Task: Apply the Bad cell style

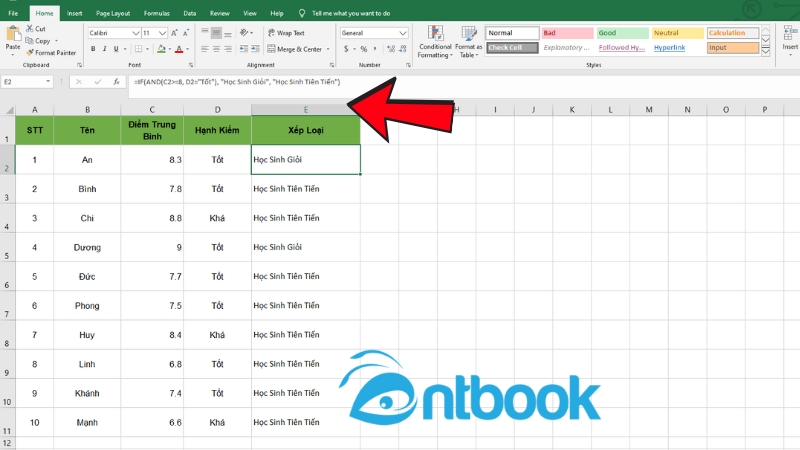Action: tap(567, 33)
